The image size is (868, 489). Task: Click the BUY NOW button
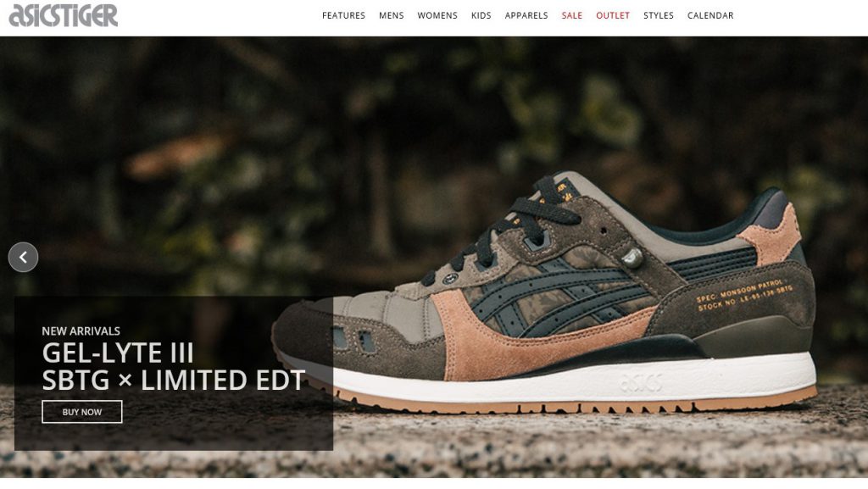click(82, 412)
